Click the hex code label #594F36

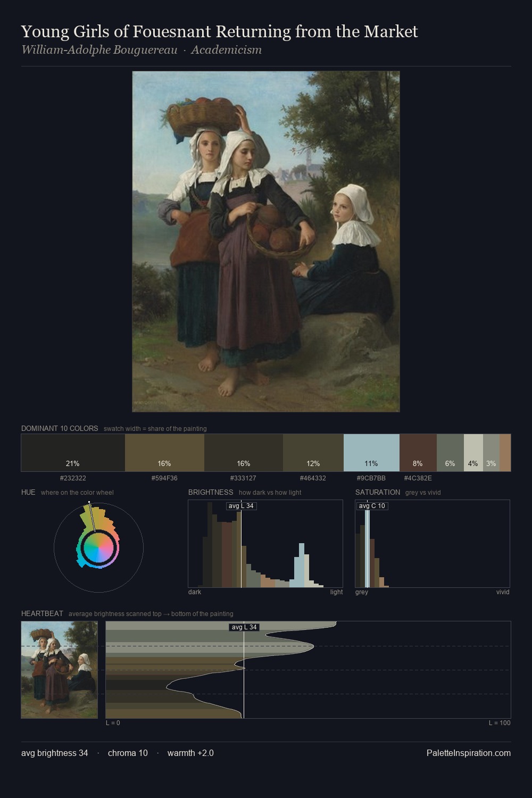(x=164, y=478)
